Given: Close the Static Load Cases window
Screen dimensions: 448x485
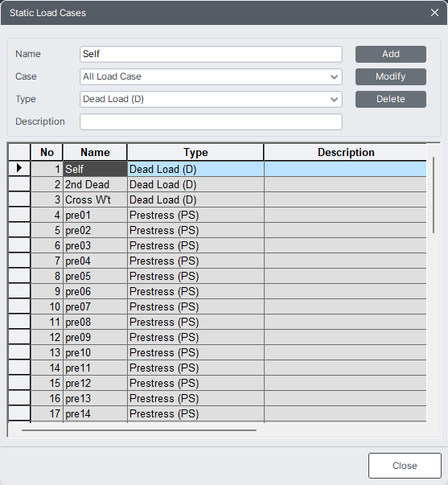Looking at the screenshot, I should (x=434, y=13).
